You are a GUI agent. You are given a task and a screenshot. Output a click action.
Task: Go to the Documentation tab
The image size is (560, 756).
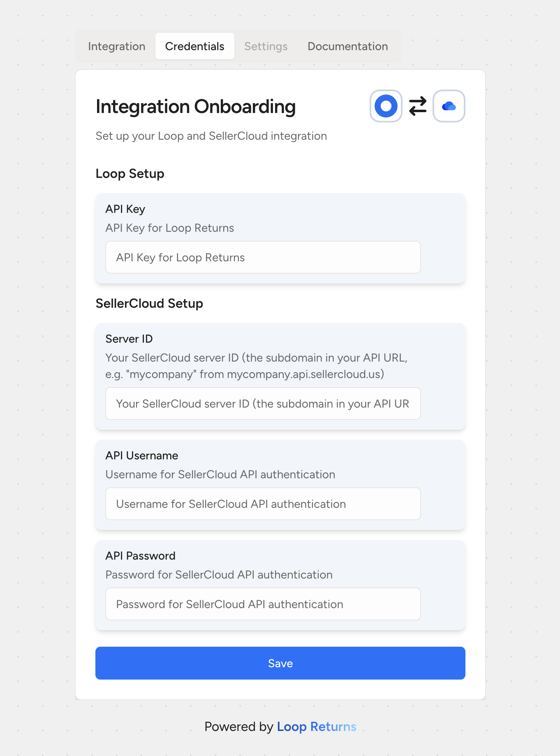(x=348, y=46)
